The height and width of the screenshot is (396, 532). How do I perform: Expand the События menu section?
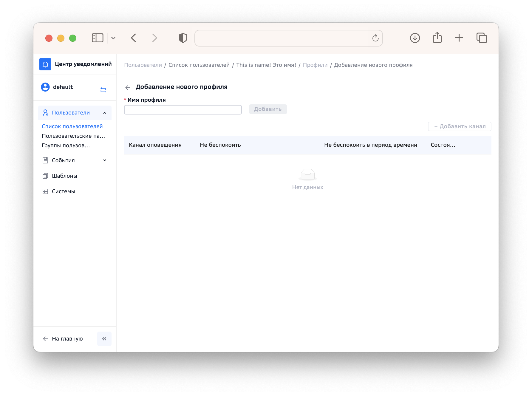click(105, 160)
